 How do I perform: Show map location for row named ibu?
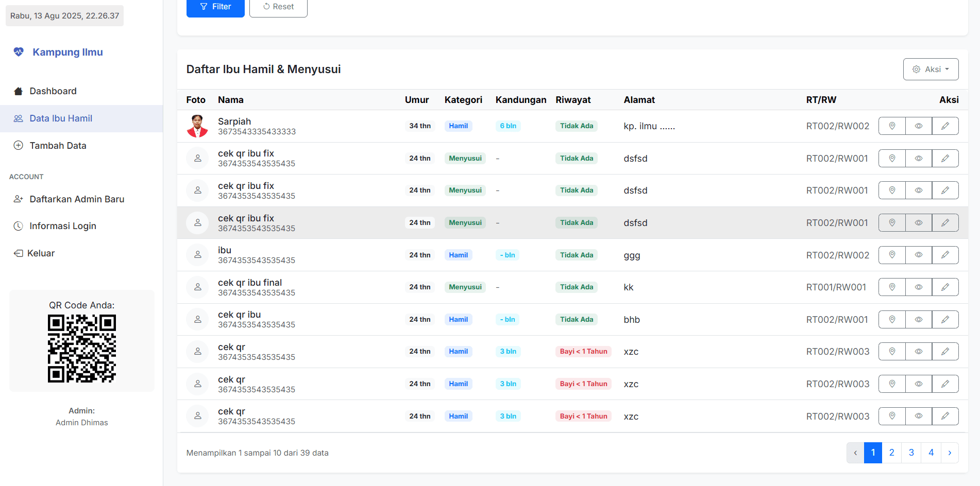click(892, 255)
